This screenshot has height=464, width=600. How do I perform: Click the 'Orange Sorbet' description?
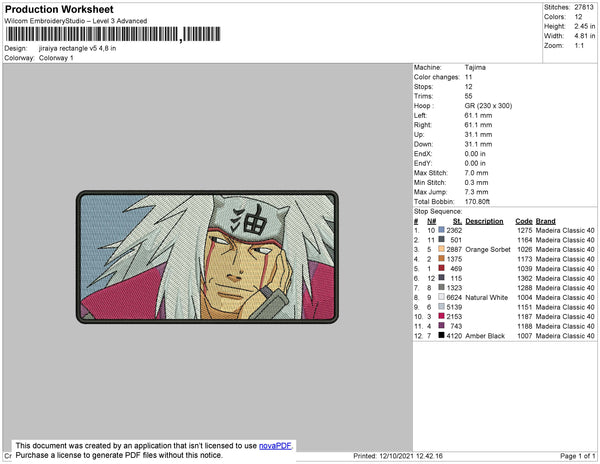click(x=488, y=249)
